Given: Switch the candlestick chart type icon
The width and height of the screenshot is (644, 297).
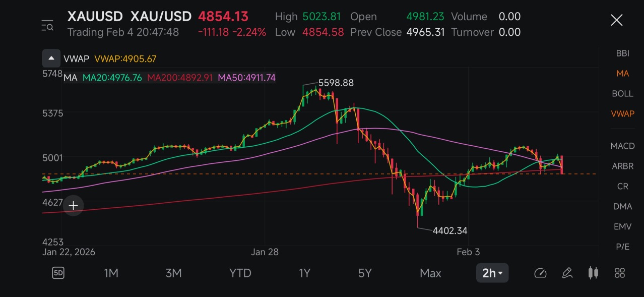Looking at the screenshot, I should pyautogui.click(x=594, y=273).
